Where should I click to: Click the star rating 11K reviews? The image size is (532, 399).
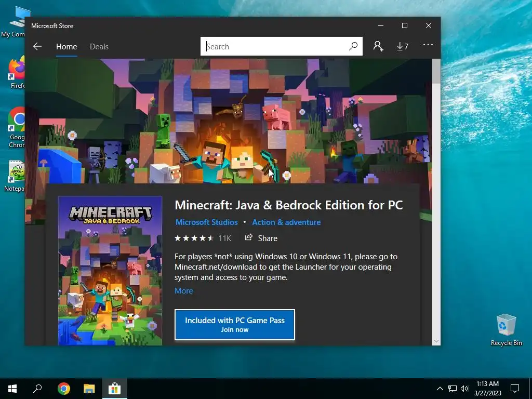[203, 238]
